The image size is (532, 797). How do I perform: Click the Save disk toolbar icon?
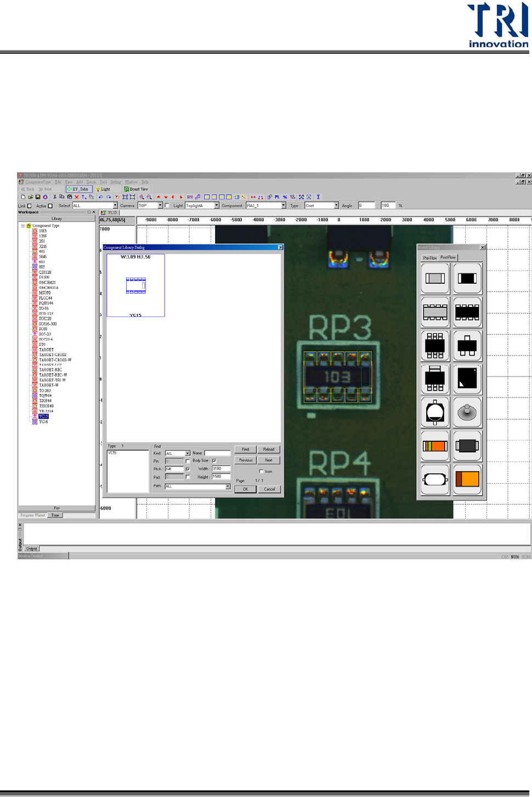pos(38,197)
